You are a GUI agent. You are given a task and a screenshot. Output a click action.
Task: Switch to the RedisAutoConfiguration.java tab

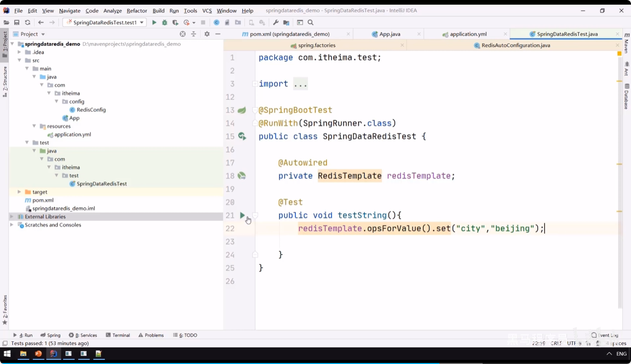[x=516, y=45]
